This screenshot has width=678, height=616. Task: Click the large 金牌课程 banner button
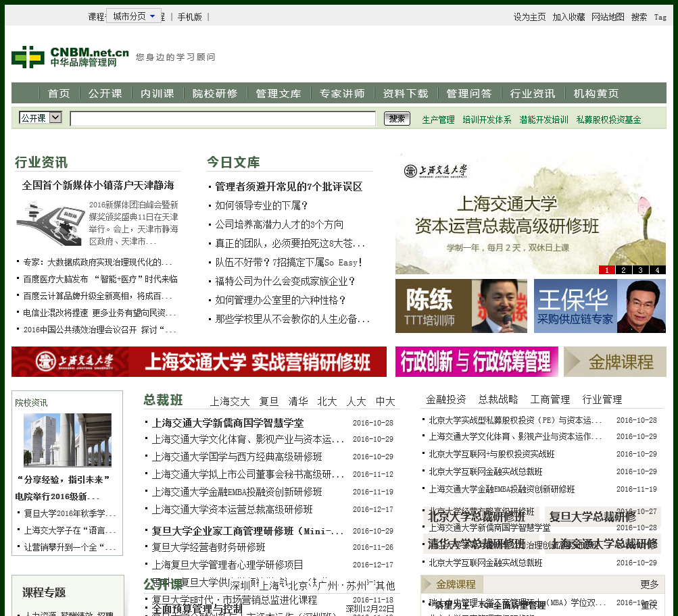point(615,361)
